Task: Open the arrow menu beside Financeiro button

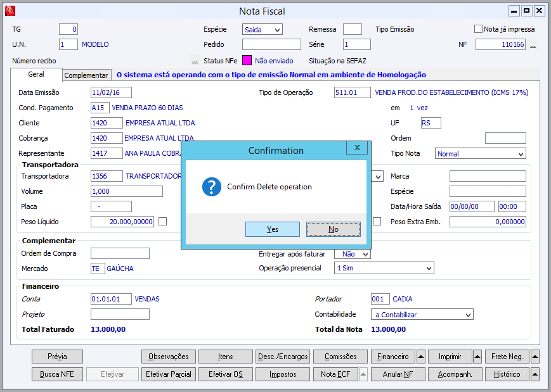Action: 422,357
